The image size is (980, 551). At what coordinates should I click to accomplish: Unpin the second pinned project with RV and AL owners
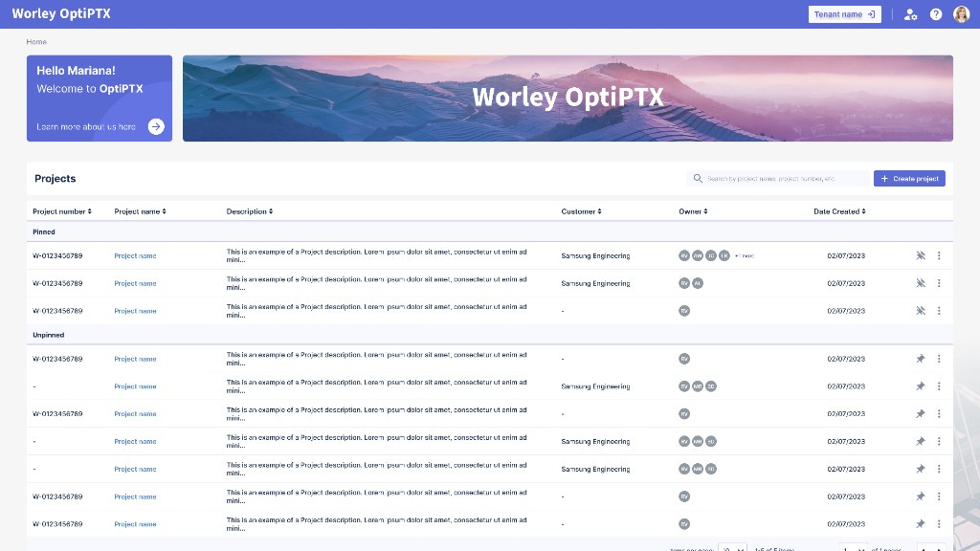coord(921,283)
